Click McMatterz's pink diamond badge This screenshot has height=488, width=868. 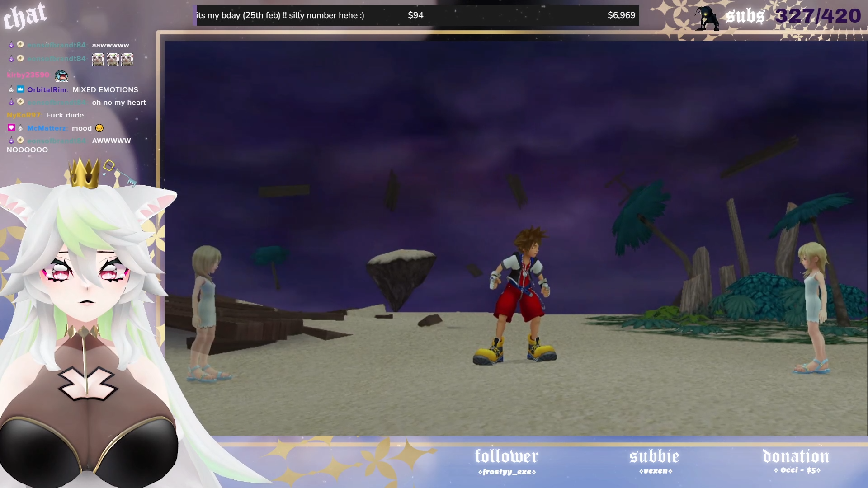coord(11,128)
